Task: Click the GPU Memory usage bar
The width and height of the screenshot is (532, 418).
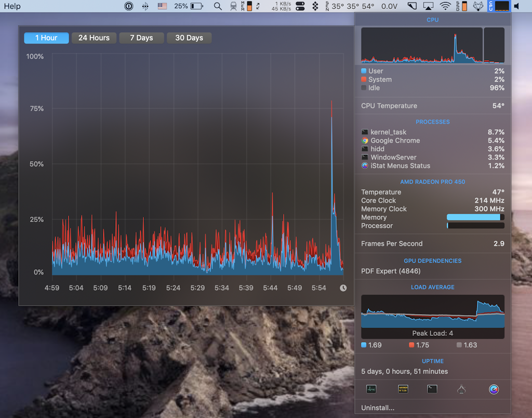Action: (474, 217)
